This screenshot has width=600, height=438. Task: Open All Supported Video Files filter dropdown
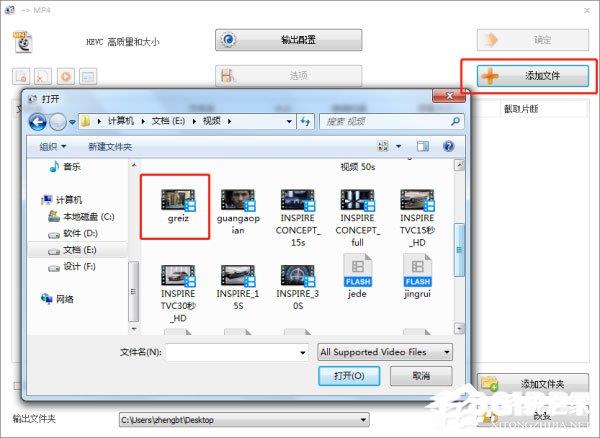click(385, 352)
